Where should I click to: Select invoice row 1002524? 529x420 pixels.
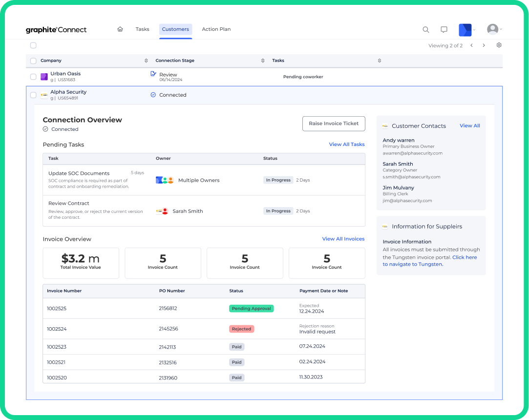tap(57, 329)
